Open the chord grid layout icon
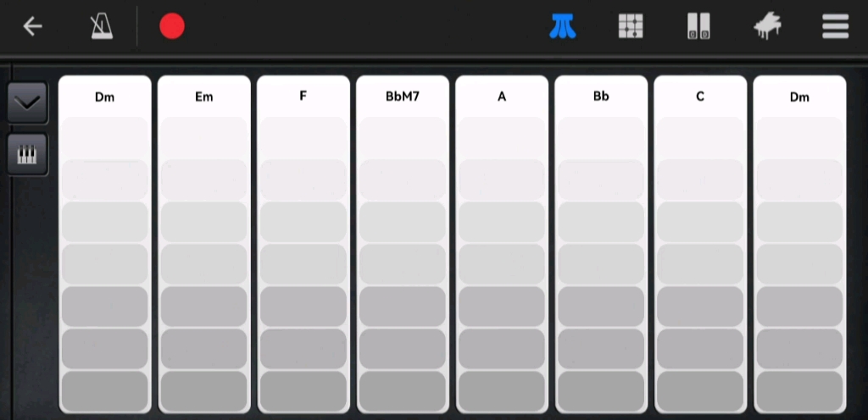 coord(631,26)
